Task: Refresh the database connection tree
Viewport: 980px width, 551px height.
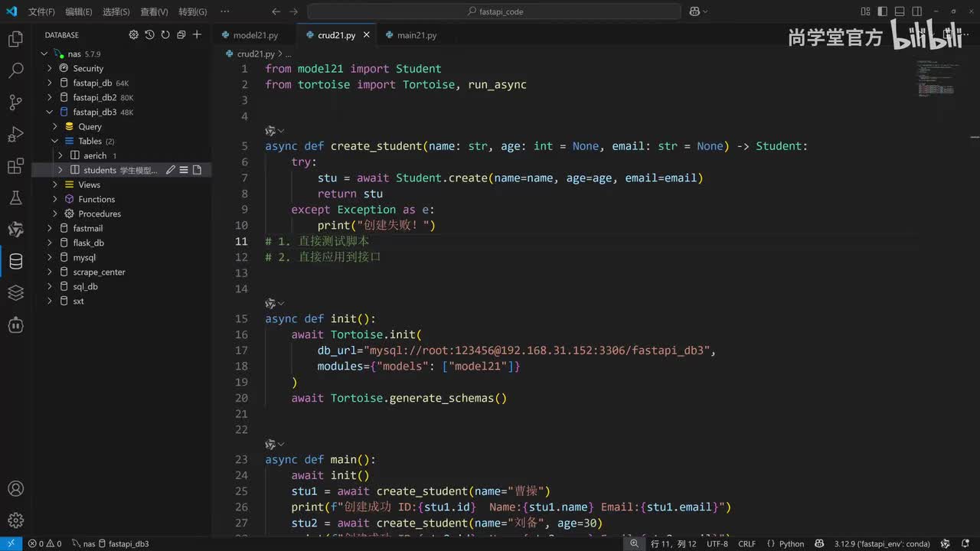Action: 165,35
